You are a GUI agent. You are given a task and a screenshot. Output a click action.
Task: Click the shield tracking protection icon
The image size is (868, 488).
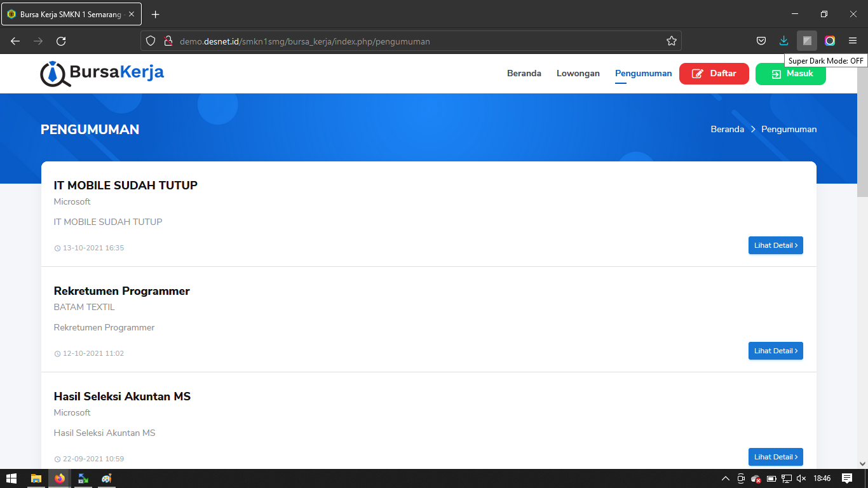(151, 41)
